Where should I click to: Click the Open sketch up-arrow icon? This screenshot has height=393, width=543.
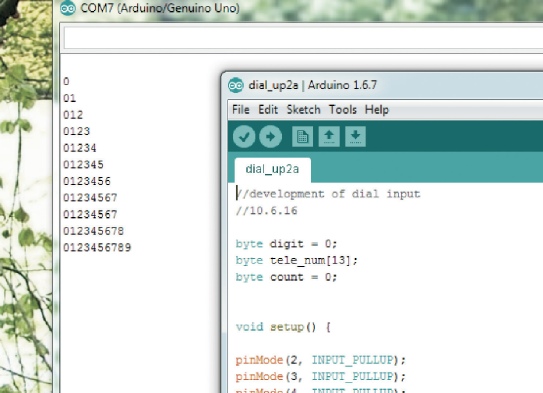[x=329, y=136]
